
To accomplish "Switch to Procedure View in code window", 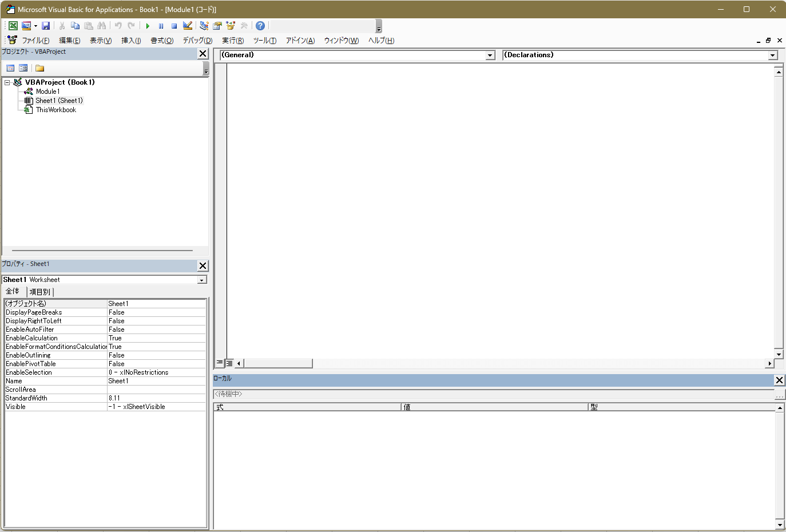I will (220, 363).
